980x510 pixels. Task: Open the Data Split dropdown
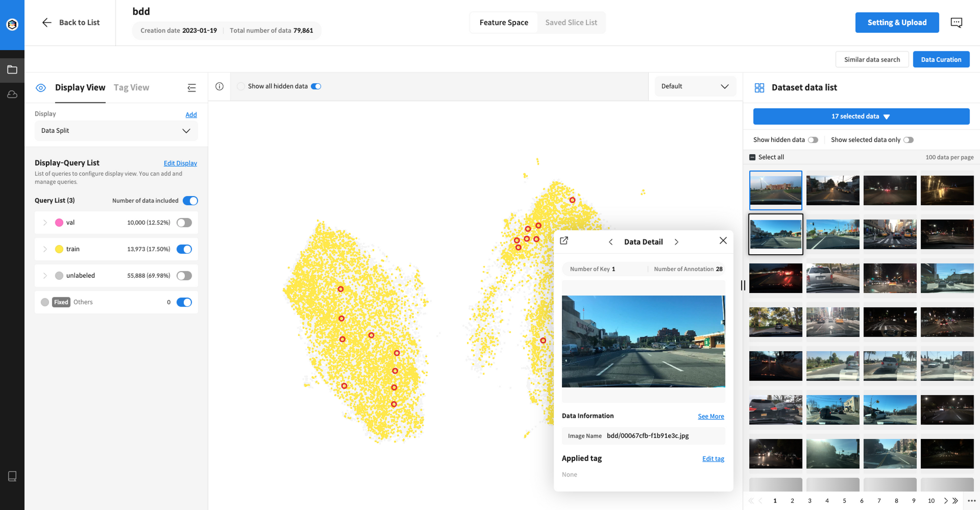(116, 131)
